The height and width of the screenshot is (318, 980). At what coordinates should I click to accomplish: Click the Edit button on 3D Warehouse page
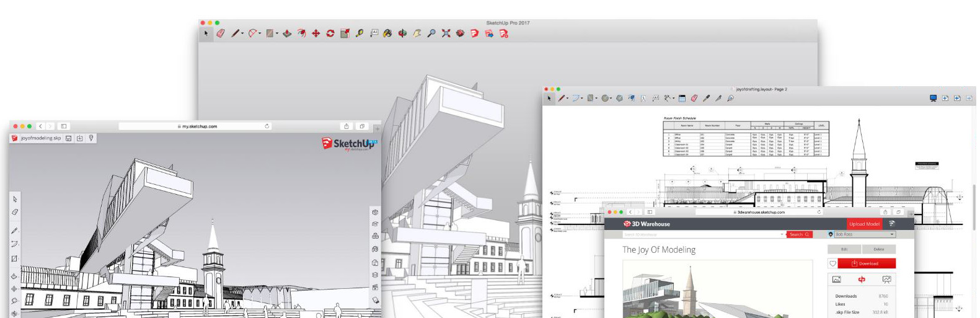844,249
